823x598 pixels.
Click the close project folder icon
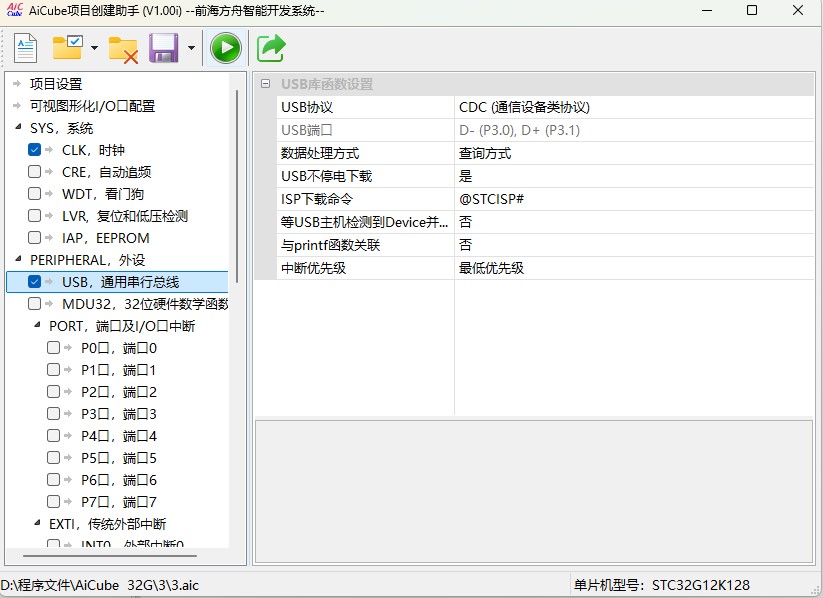point(123,48)
